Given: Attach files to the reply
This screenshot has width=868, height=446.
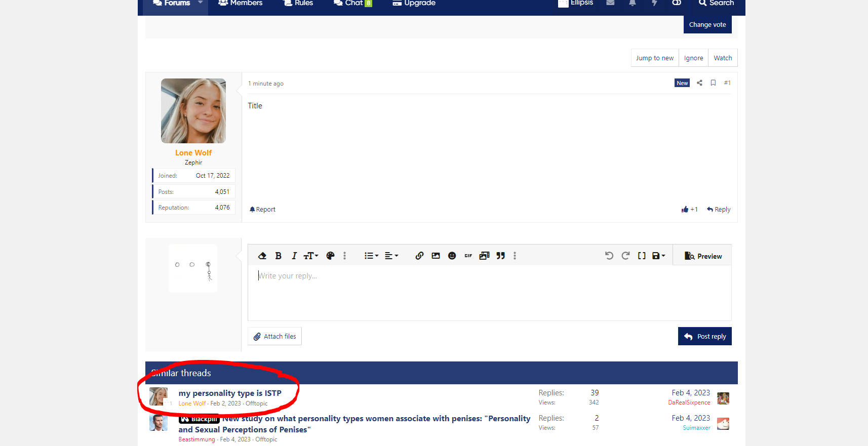Looking at the screenshot, I should (x=274, y=336).
